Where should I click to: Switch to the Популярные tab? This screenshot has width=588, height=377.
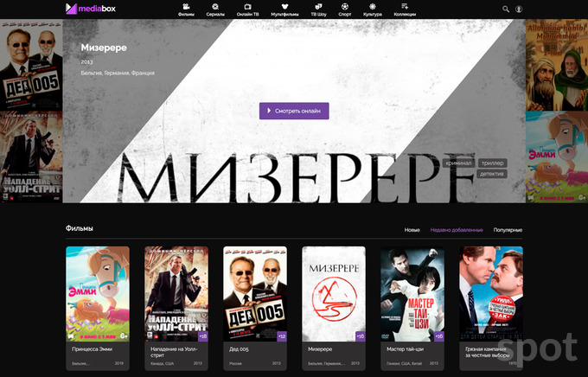(508, 230)
